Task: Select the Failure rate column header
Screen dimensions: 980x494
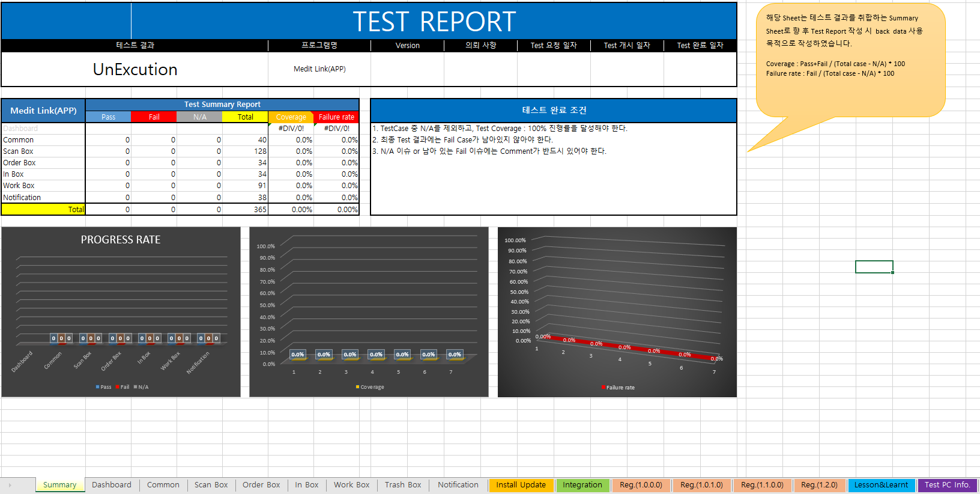Action: [x=336, y=117]
